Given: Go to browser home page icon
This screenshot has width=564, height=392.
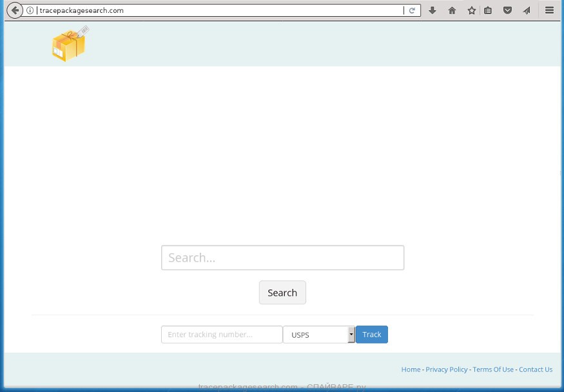Looking at the screenshot, I should pyautogui.click(x=452, y=10).
